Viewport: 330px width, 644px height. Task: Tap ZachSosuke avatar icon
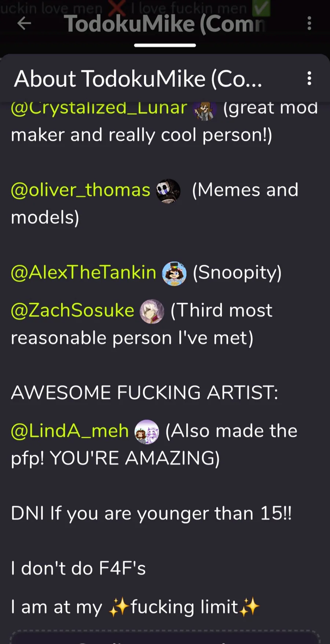point(152,311)
